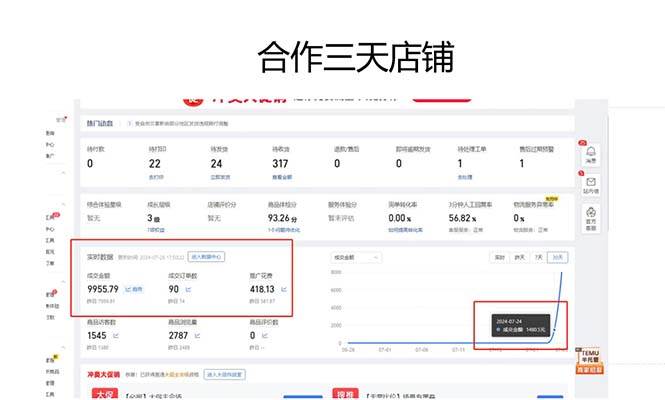Select the 7天 chart range tab

540,257
